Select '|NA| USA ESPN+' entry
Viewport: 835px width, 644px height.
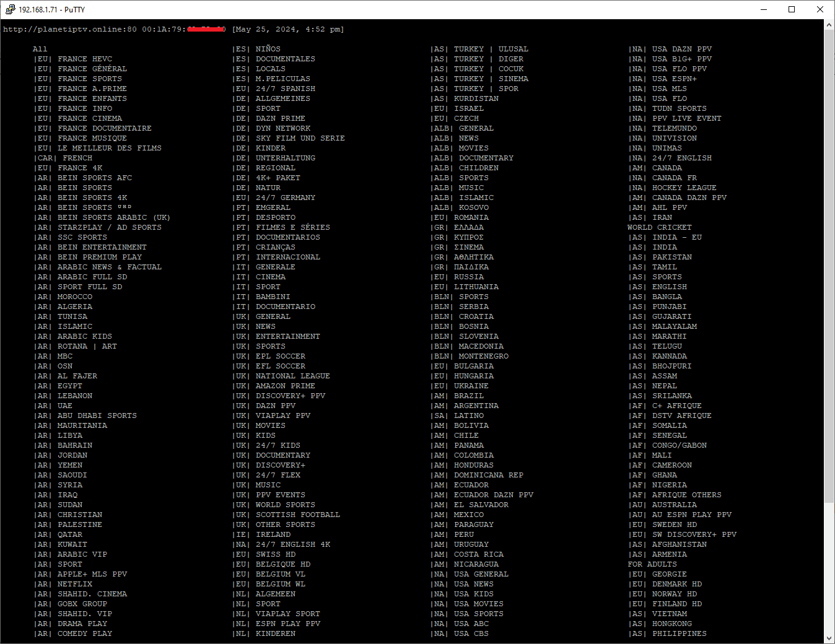point(663,79)
